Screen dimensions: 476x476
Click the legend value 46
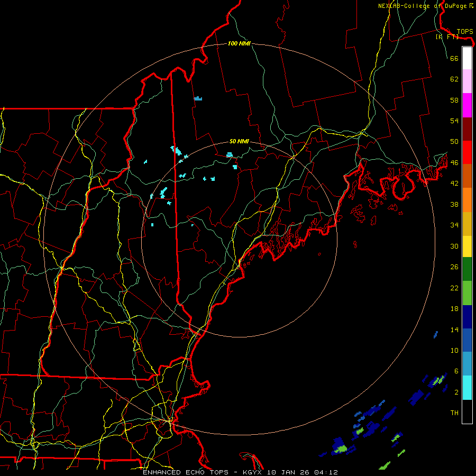[454, 163]
